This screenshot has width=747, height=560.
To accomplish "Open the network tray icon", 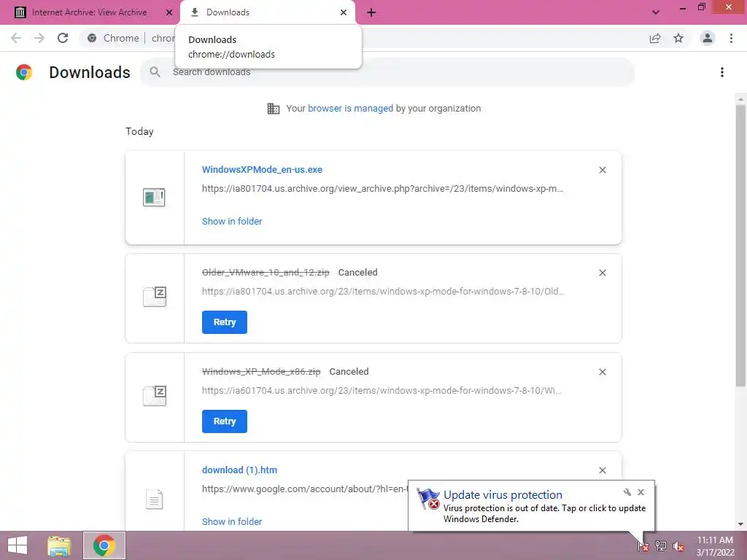I will pyautogui.click(x=660, y=546).
